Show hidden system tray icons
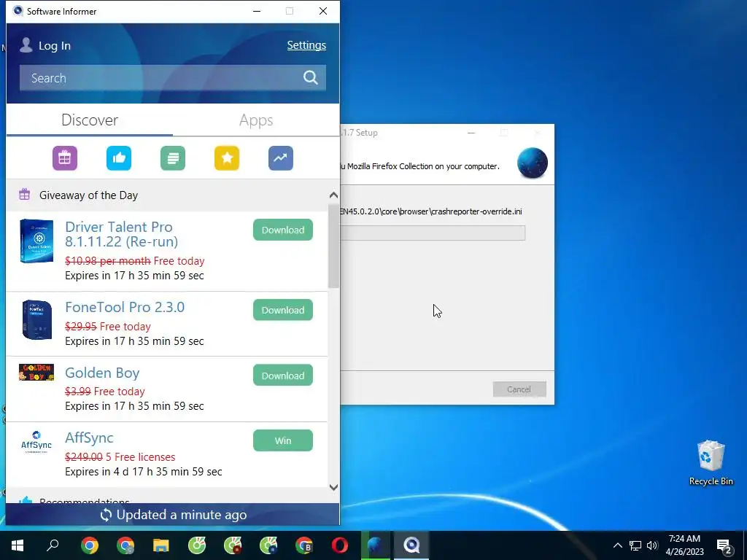The image size is (747, 560). (617, 545)
